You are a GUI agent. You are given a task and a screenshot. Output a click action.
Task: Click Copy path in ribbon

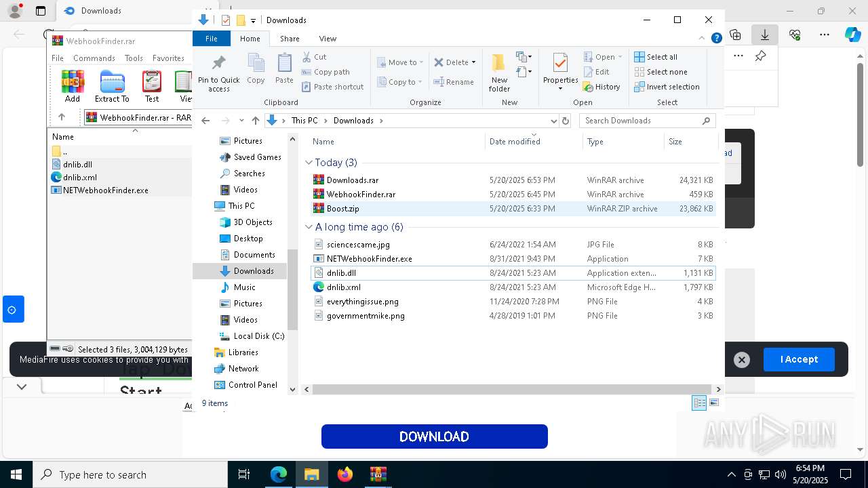[325, 72]
